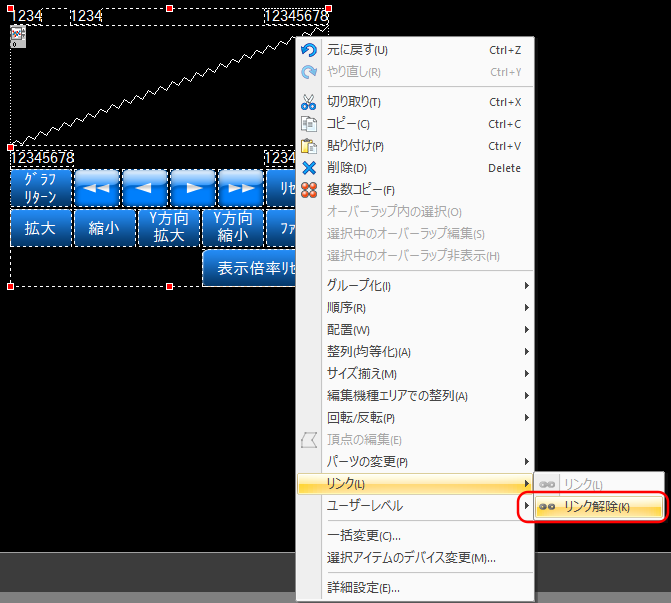671x603 pixels.
Task: Click the fast rewind double-arrow button
Action: tap(98, 187)
